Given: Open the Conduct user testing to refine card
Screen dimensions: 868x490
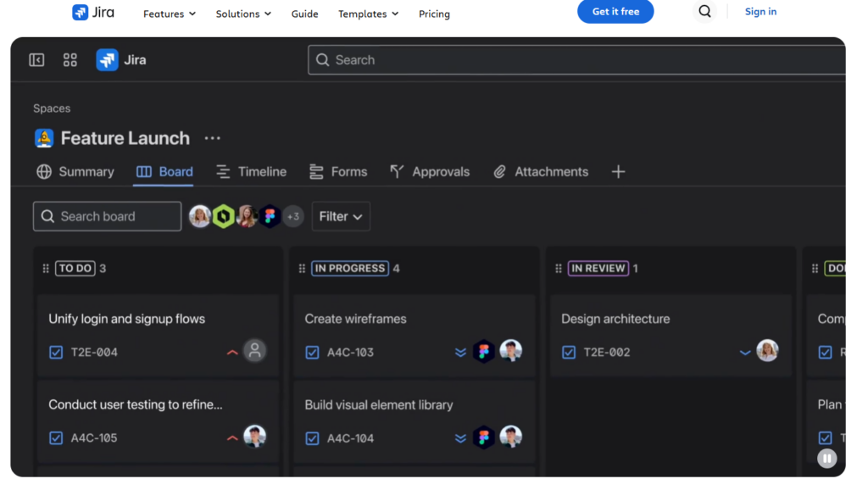Looking at the screenshot, I should (158, 421).
